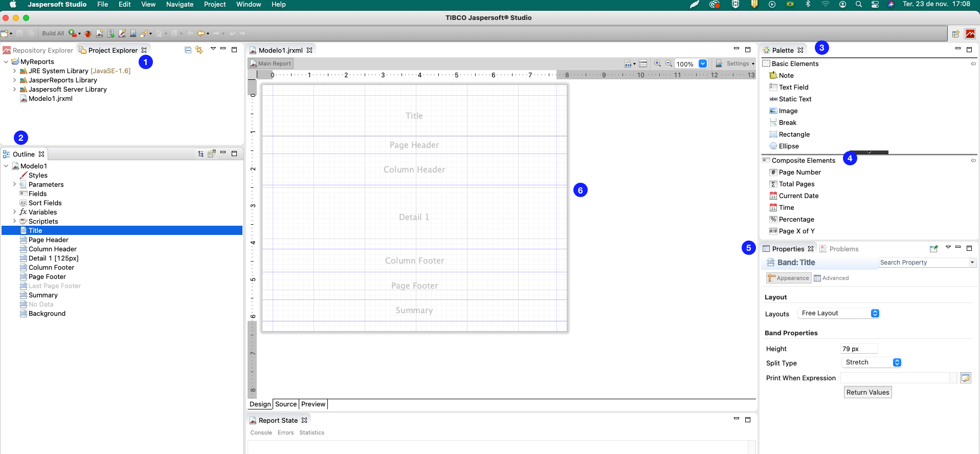Switch to the Source tab
980x454 pixels.
(286, 404)
